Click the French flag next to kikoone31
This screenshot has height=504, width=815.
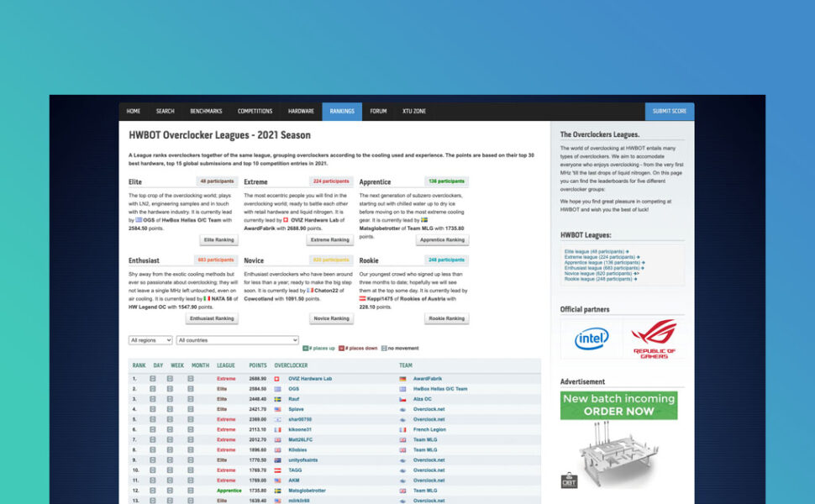pyautogui.click(x=277, y=430)
